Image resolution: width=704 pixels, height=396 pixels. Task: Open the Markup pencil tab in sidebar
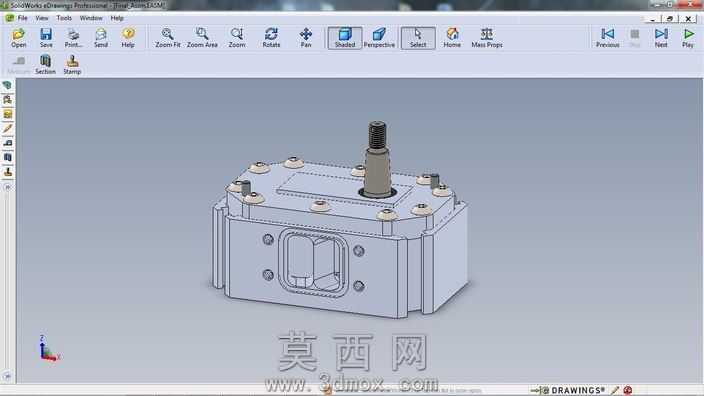tap(7, 129)
